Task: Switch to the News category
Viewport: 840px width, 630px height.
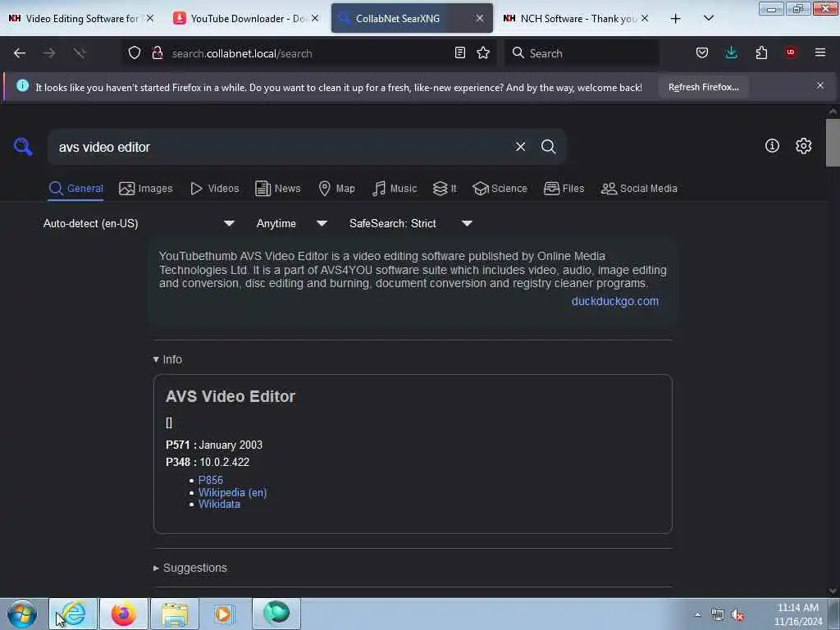Action: pyautogui.click(x=278, y=189)
